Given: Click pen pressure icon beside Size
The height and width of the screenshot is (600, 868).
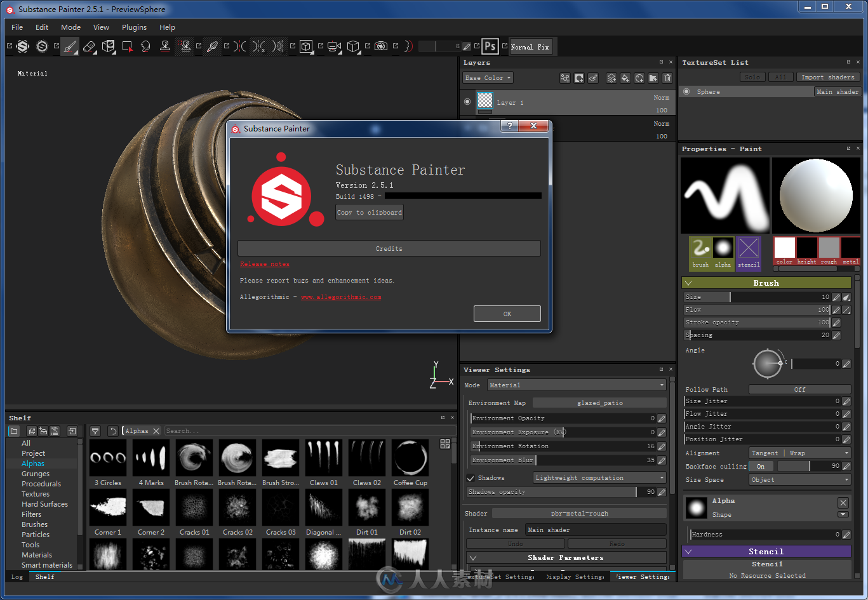Looking at the screenshot, I should pos(836,297).
